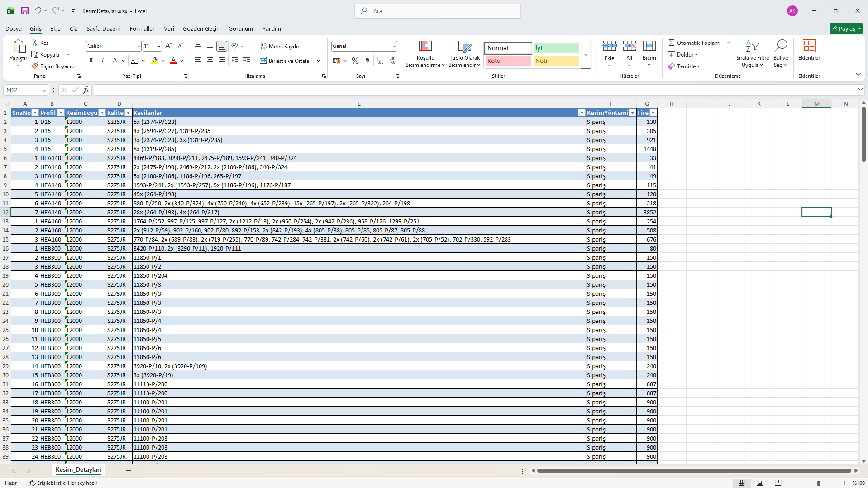Open Sort and Filter (Sırala ve Filtre Uygula)
Image resolution: width=868 pixels, height=488 pixels.
click(x=753, y=54)
